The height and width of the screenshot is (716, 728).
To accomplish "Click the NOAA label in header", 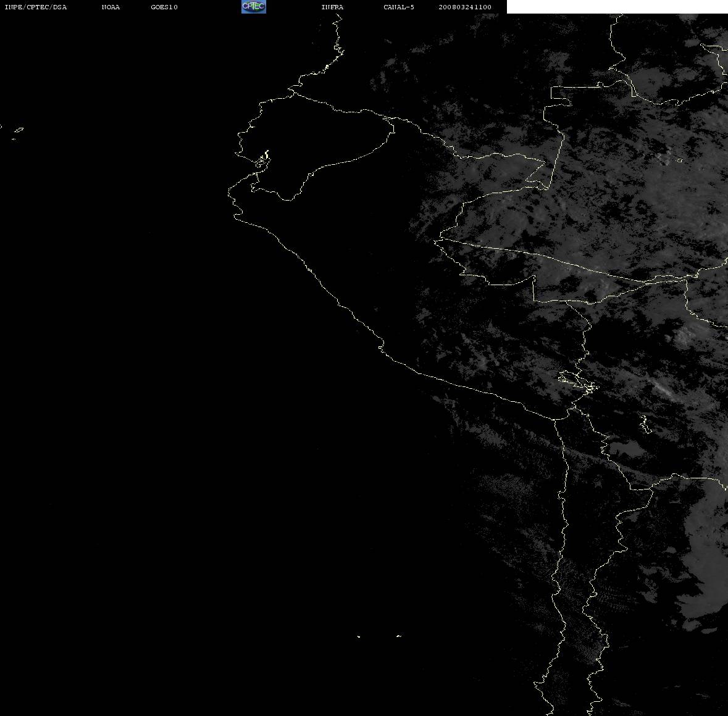I will [111, 7].
